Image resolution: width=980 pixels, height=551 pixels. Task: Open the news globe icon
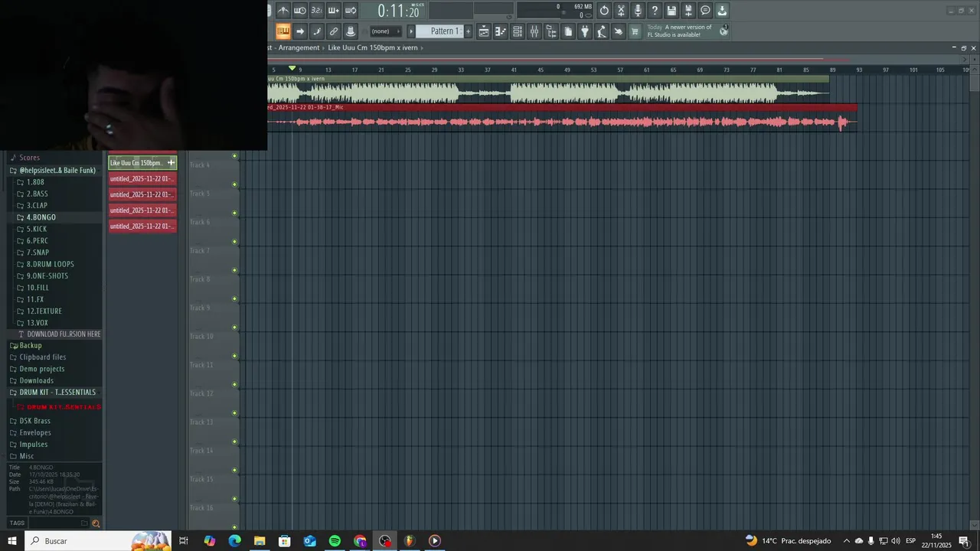724,31
